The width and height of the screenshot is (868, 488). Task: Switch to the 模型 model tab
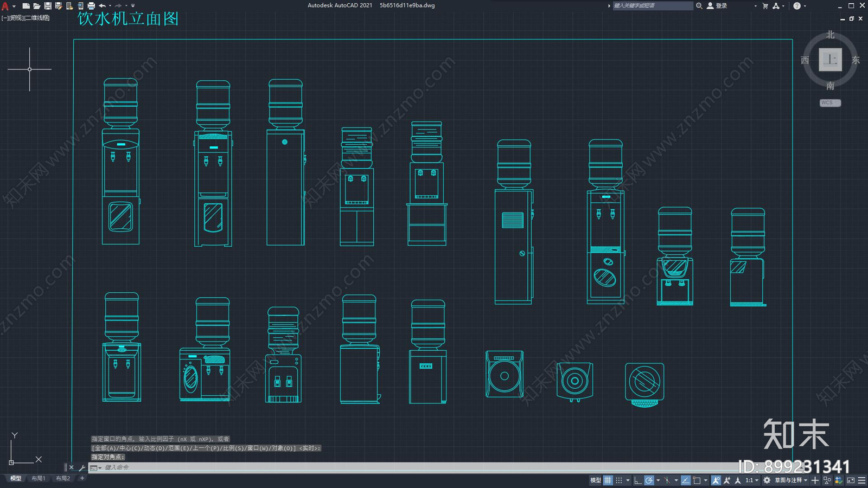(16, 478)
